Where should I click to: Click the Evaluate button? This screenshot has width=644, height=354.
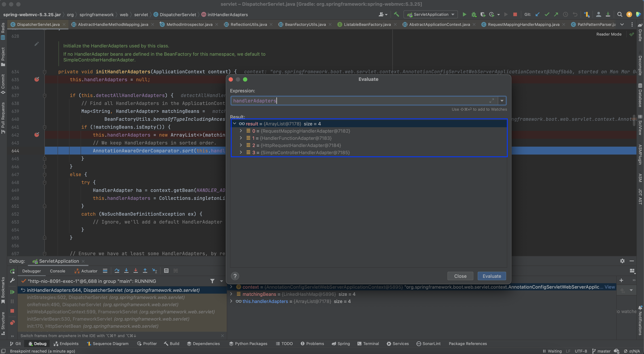pyautogui.click(x=492, y=276)
